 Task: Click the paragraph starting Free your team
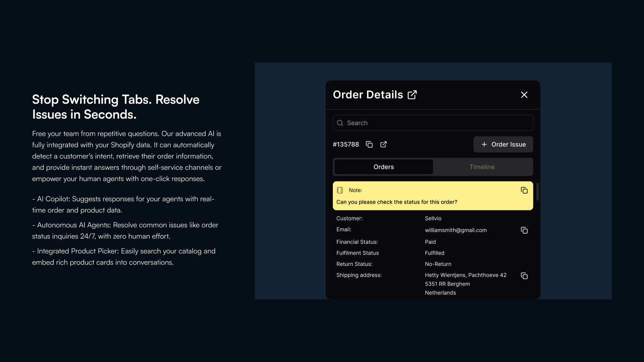[x=127, y=156]
